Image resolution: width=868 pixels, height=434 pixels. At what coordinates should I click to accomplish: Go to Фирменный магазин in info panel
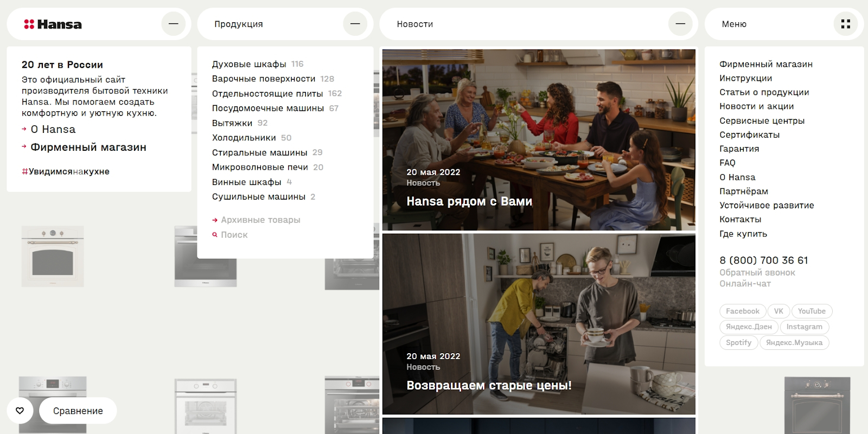click(x=84, y=148)
